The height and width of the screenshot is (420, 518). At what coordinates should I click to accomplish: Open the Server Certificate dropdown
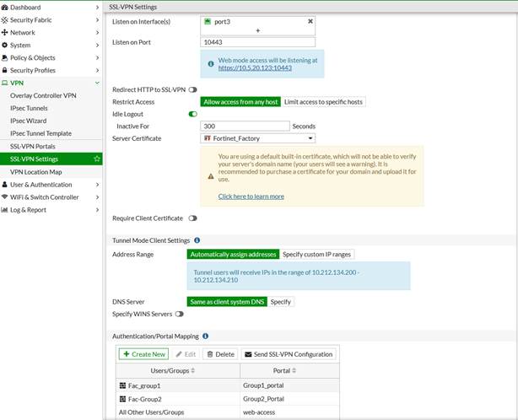pyautogui.click(x=257, y=138)
